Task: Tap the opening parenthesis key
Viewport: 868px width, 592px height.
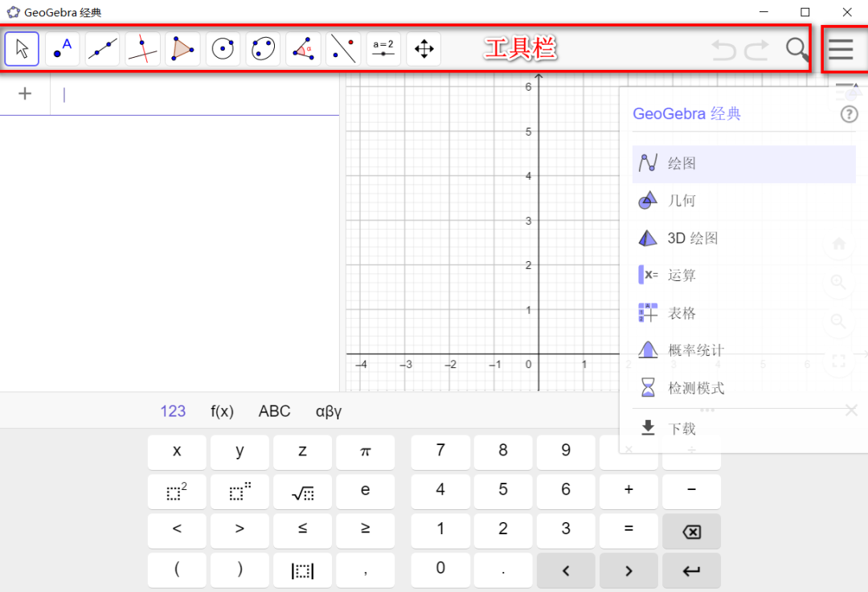Action: click(x=177, y=570)
